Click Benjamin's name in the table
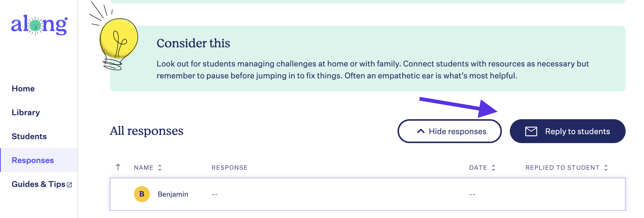644x218 pixels. click(173, 194)
